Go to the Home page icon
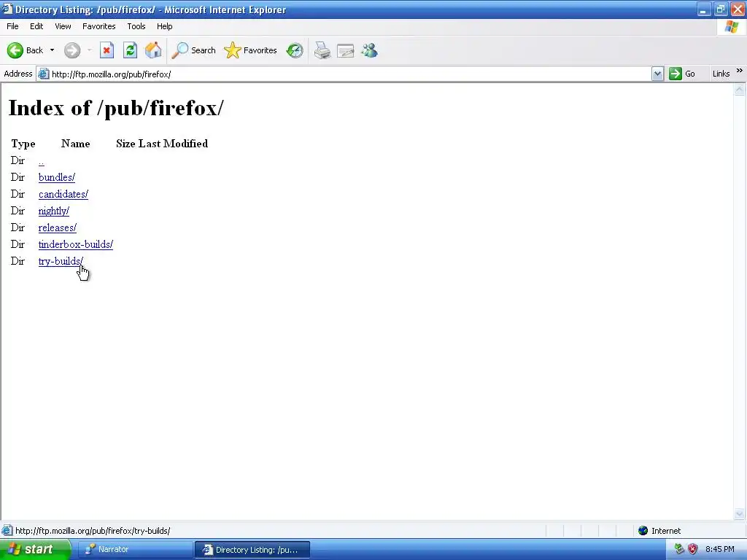The width and height of the screenshot is (747, 560). pos(153,50)
